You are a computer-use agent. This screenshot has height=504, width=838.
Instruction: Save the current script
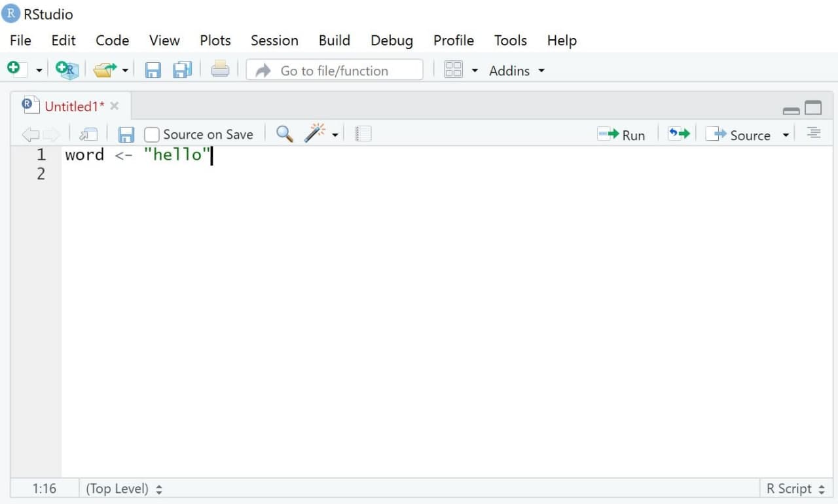153,70
